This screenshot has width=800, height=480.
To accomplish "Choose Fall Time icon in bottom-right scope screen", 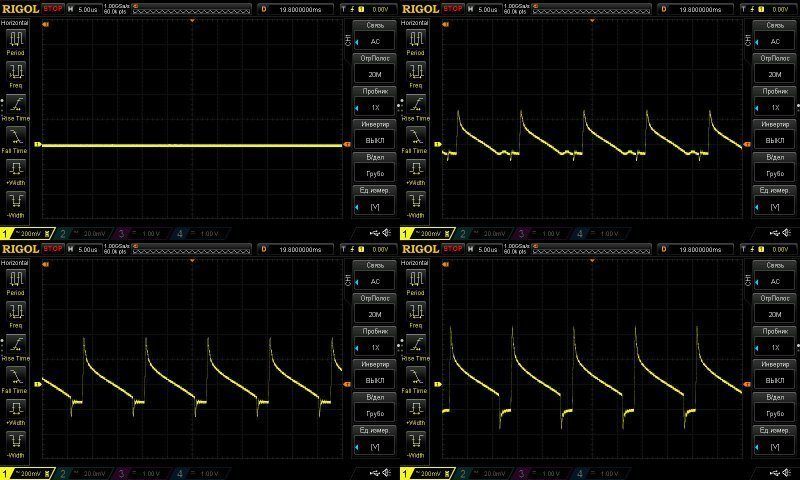I will (x=416, y=377).
